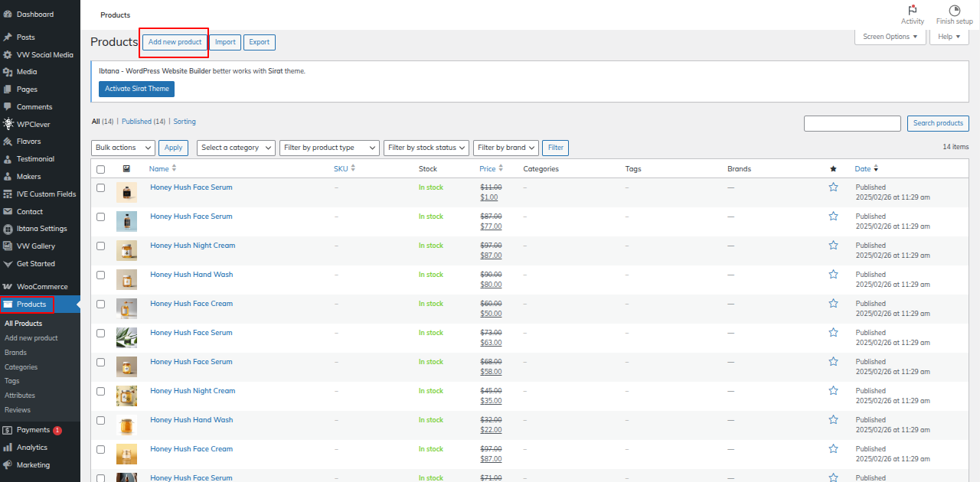Click the image thumbnail column header icon
This screenshot has width=980, height=482.
click(x=126, y=169)
